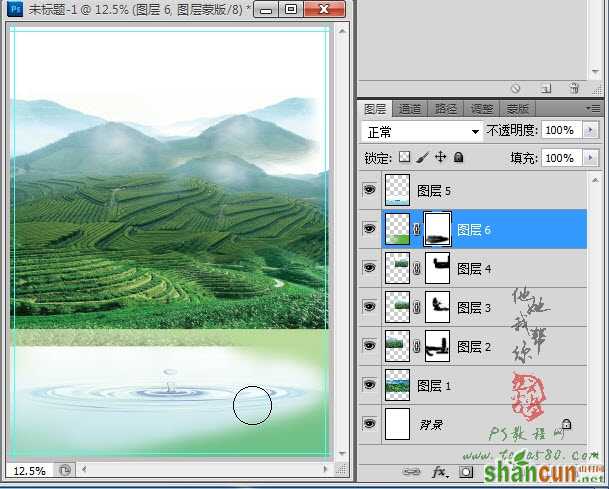
Task: Click the cancel circle icon in upper panel
Action: [x=515, y=89]
